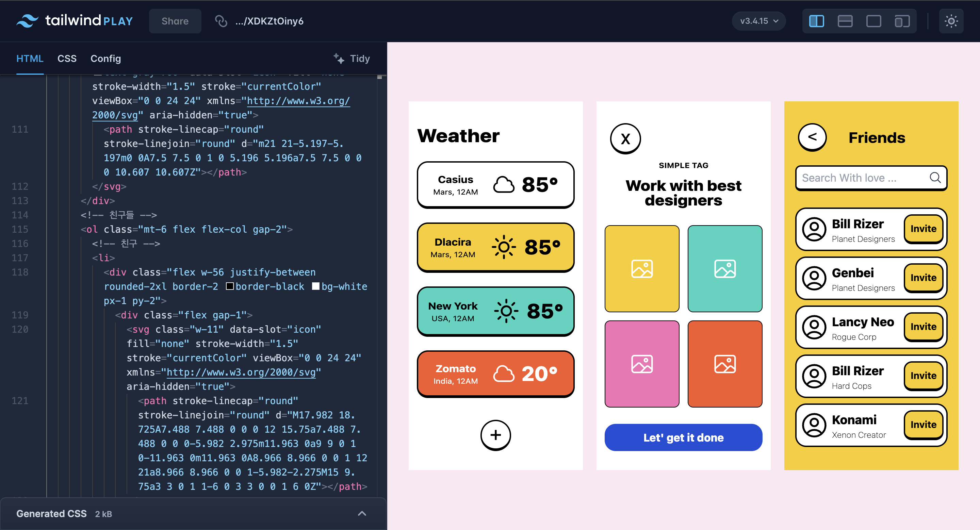The width and height of the screenshot is (980, 530).
Task: Click the bg-white color swatch in code
Action: [x=315, y=286]
